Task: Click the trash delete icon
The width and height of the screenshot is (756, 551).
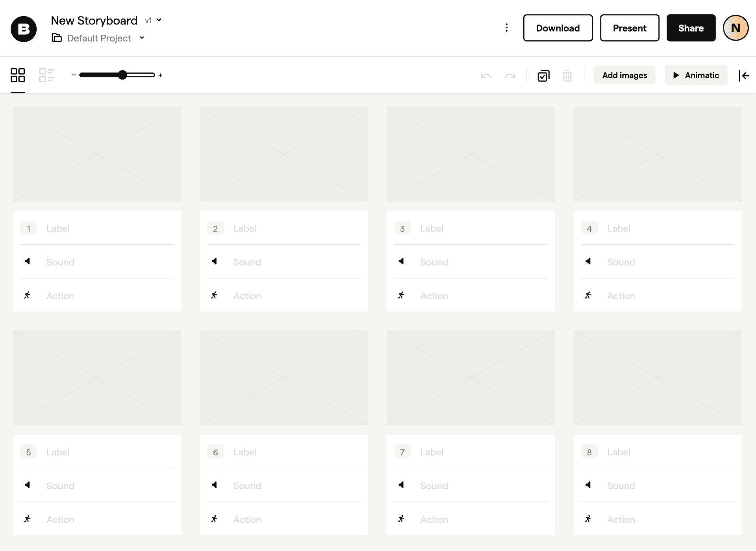Action: click(567, 76)
